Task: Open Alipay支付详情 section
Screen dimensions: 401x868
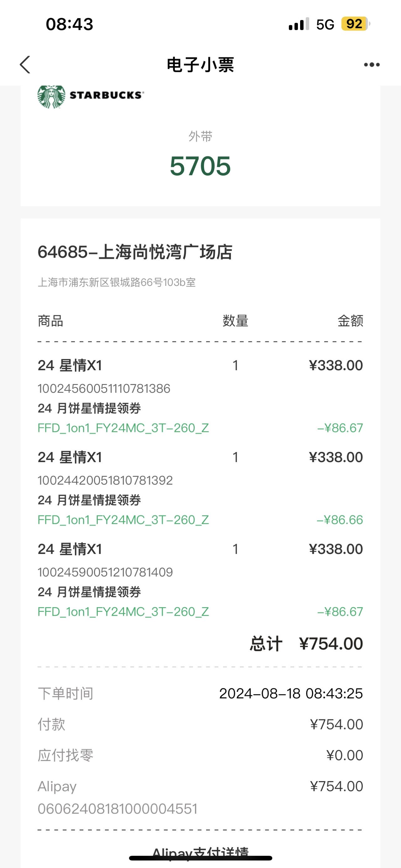Action: [200, 853]
